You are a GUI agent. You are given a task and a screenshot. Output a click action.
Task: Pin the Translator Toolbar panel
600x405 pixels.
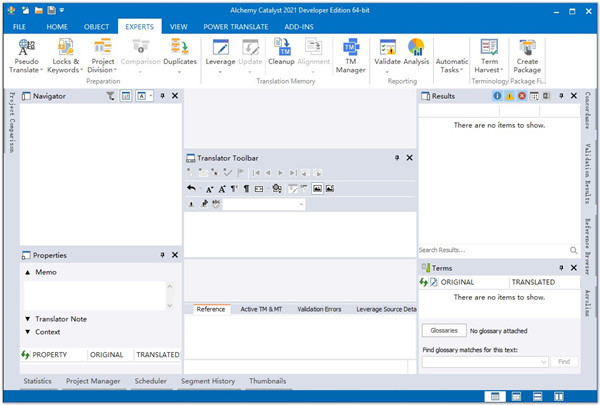click(x=397, y=158)
